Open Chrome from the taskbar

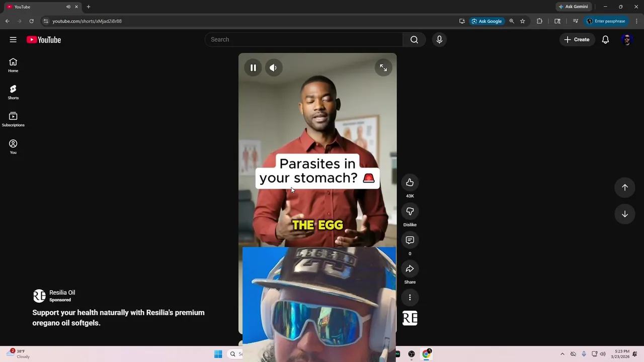426,354
